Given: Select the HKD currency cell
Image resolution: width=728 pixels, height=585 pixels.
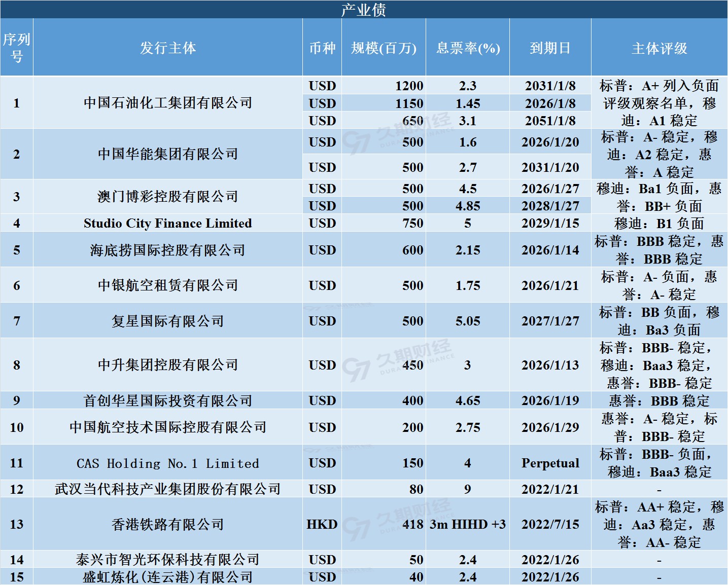Looking at the screenshot, I should [x=322, y=524].
